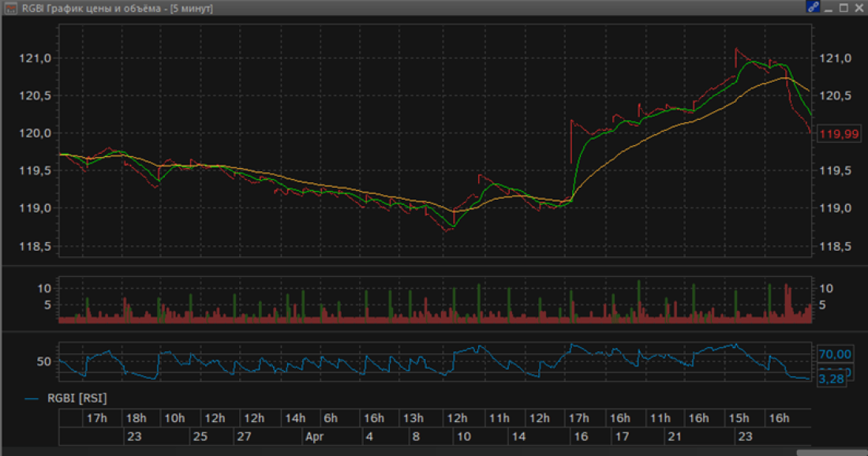
Task: Click 120,5 on the right price axis
Action: click(836, 95)
